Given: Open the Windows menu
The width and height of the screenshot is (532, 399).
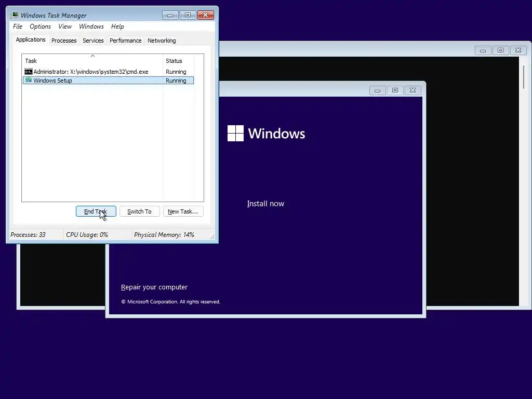Looking at the screenshot, I should pyautogui.click(x=91, y=26).
